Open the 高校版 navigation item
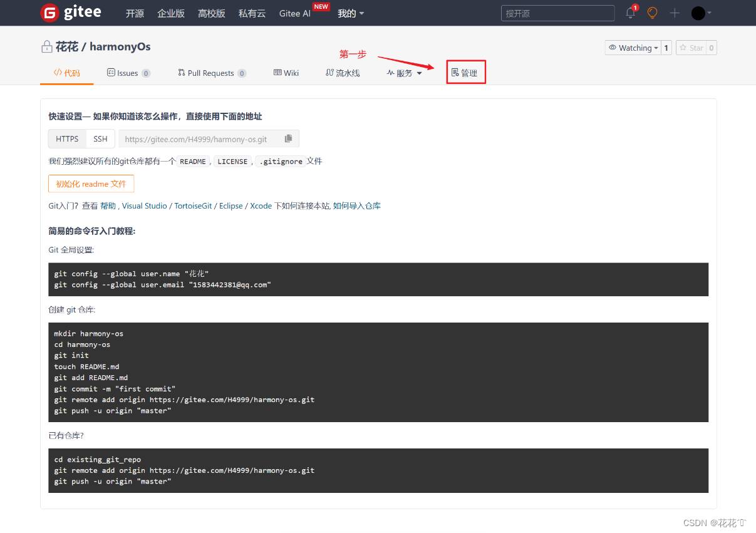The width and height of the screenshot is (756, 533). point(212,13)
